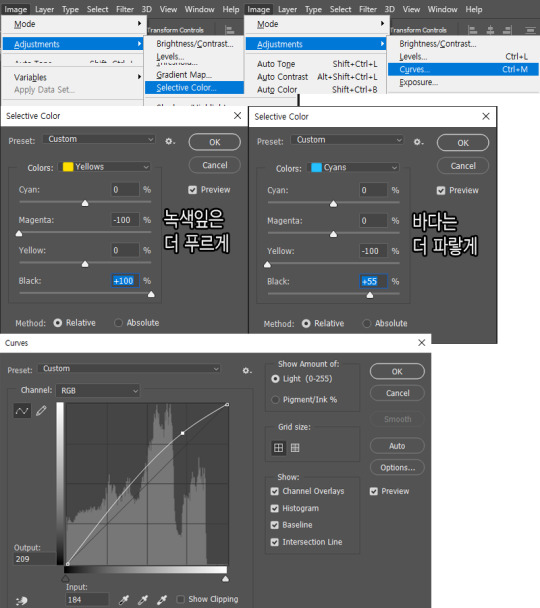Open Filter menu in left menu bar
540x608 pixels.
(125, 9)
